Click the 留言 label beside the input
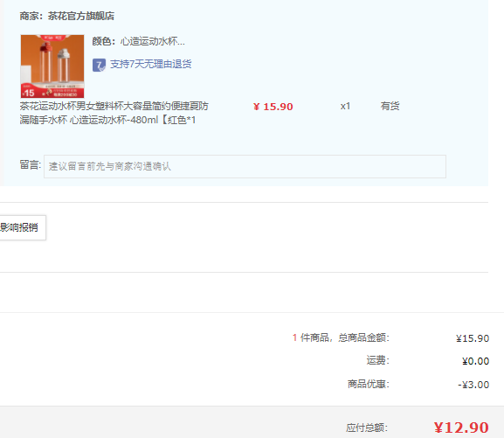Image resolution: width=504 pixels, height=438 pixels. tap(31, 164)
